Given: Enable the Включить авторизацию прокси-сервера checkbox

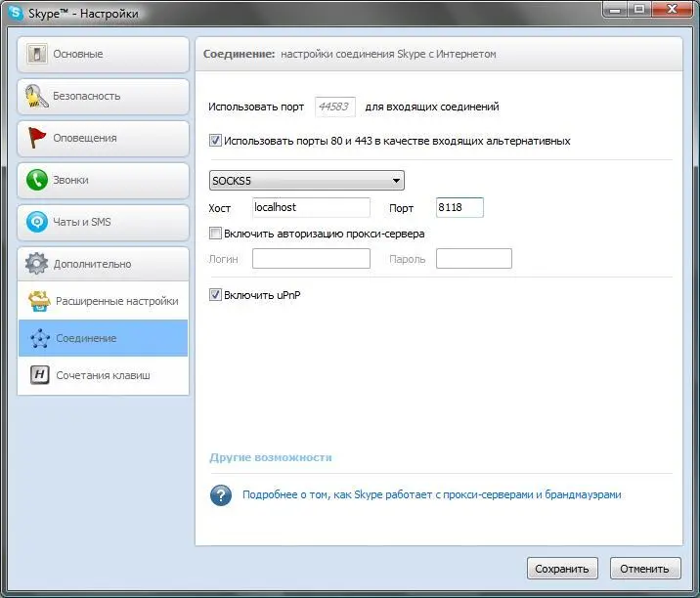Looking at the screenshot, I should [216, 235].
